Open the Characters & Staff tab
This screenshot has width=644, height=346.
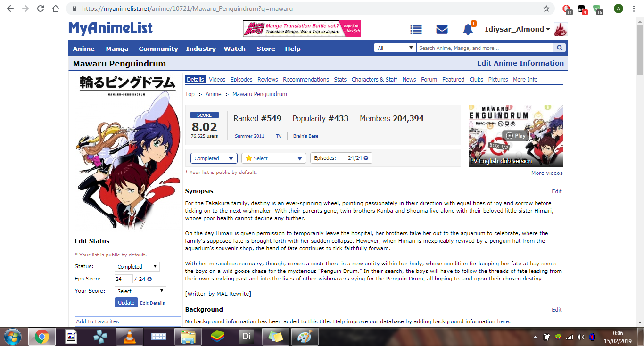click(374, 79)
